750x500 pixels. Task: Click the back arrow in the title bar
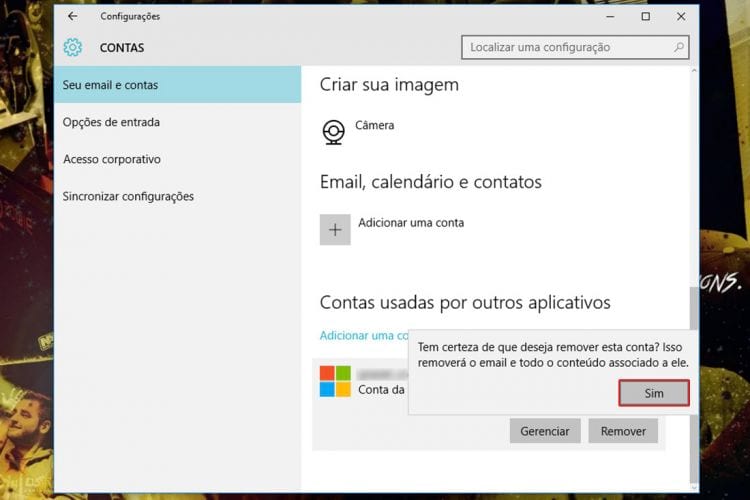(x=73, y=16)
